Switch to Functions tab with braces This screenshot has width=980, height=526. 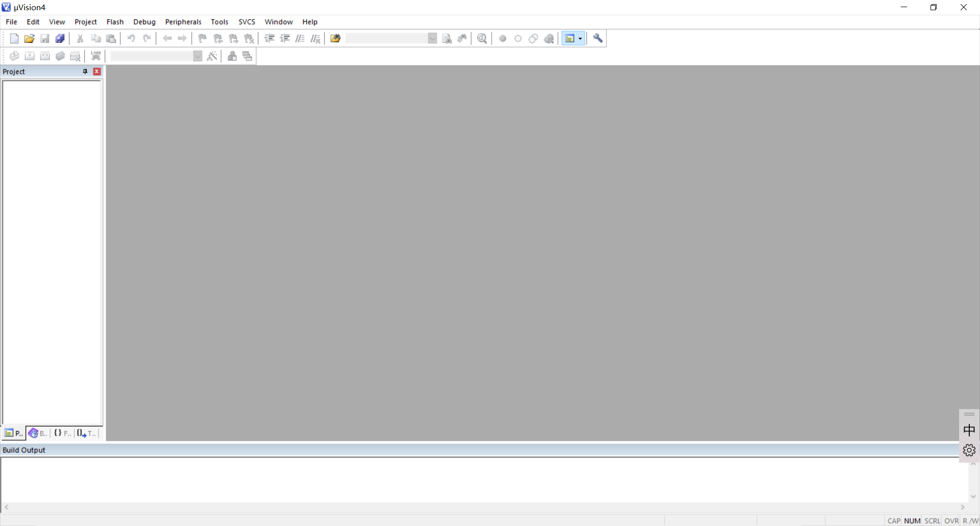[x=62, y=433]
